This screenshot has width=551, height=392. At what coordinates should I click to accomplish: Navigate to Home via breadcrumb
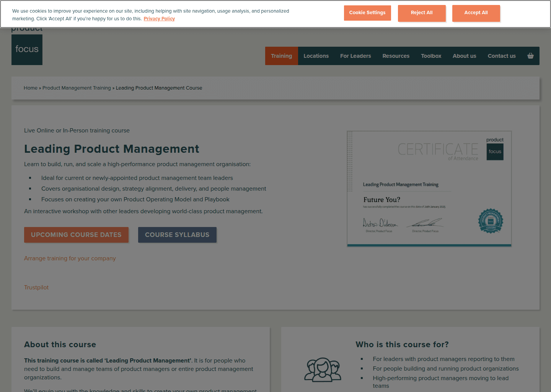click(x=31, y=88)
